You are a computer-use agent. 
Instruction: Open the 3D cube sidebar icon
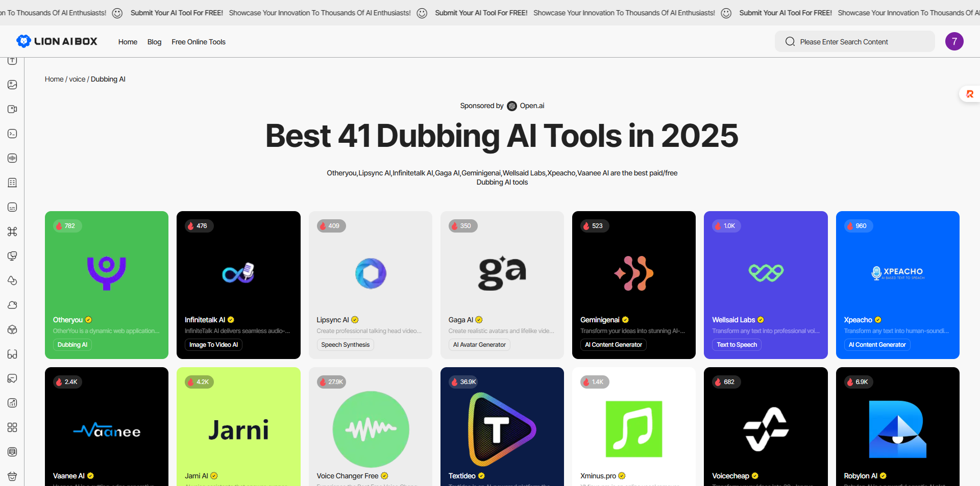(12, 329)
